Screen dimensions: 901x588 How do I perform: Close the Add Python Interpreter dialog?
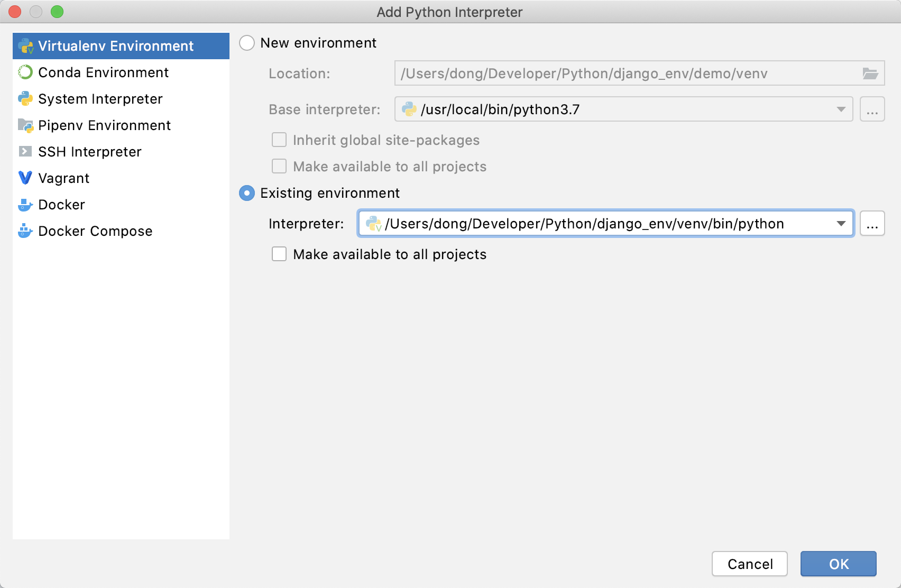pos(15,12)
